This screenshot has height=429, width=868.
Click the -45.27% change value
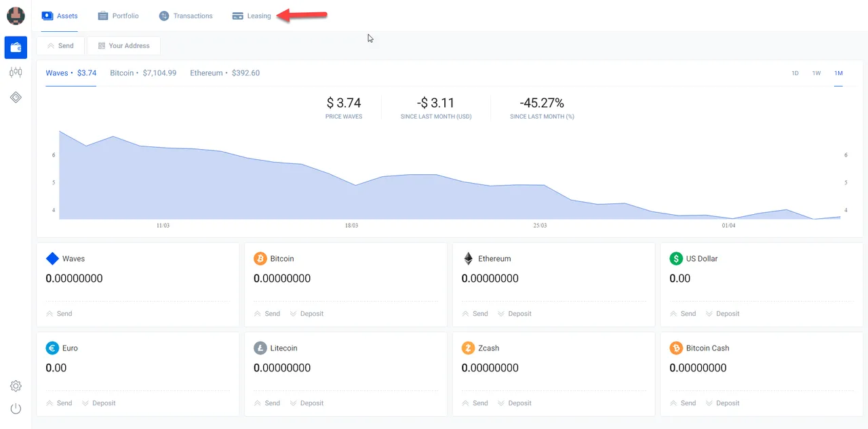(x=542, y=103)
